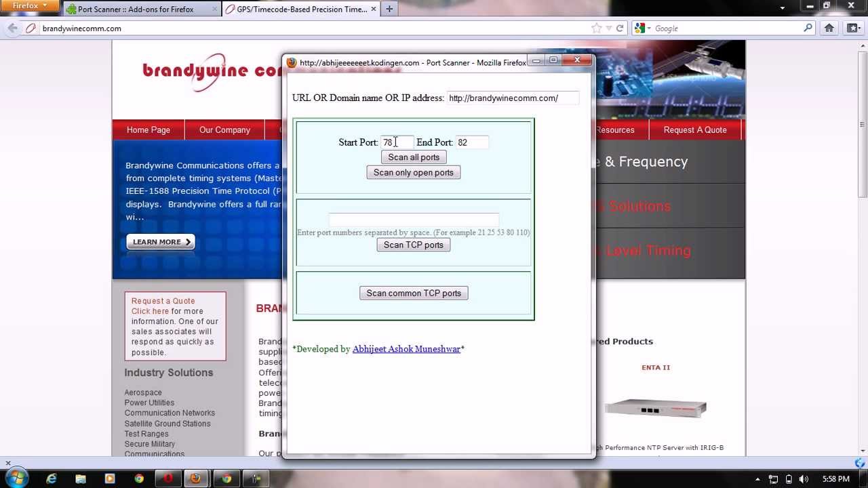Screen dimensions: 868x488
Task: Click the ENTA II product title
Action: tap(656, 367)
